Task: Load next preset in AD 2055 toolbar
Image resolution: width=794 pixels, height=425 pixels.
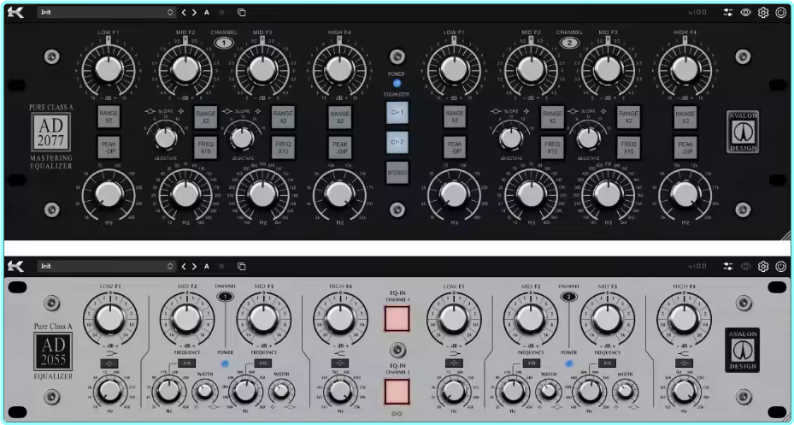Action: point(194,266)
